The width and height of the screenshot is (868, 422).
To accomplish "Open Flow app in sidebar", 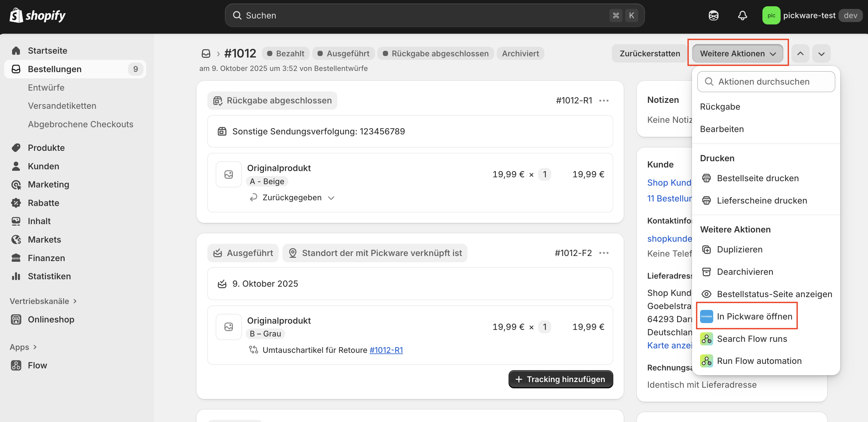I will [x=37, y=365].
